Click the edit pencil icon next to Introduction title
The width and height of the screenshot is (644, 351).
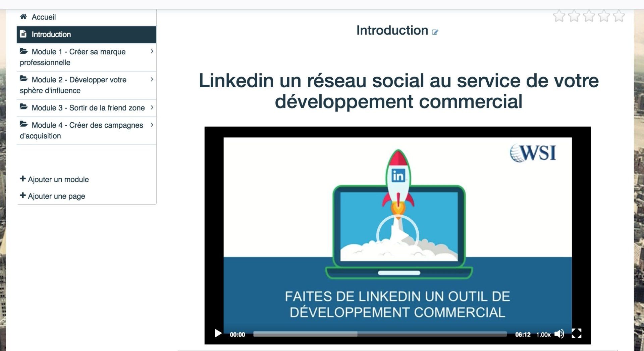pos(435,32)
